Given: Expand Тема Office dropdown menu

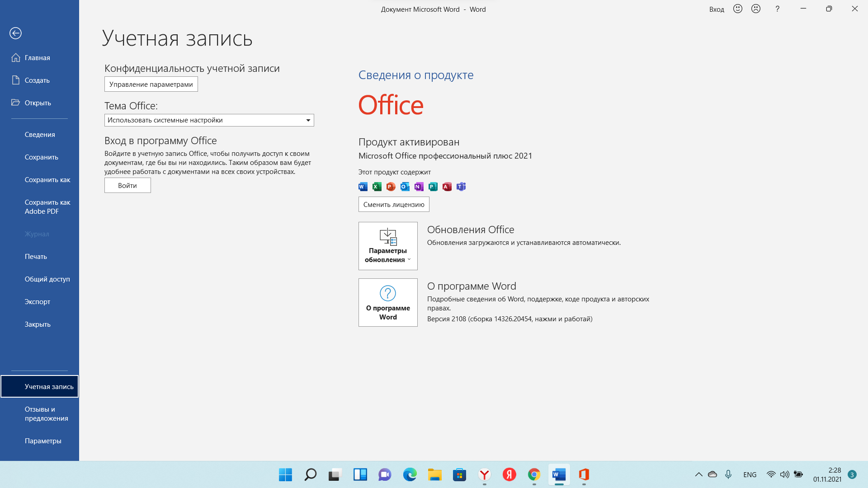Looking at the screenshot, I should [307, 120].
